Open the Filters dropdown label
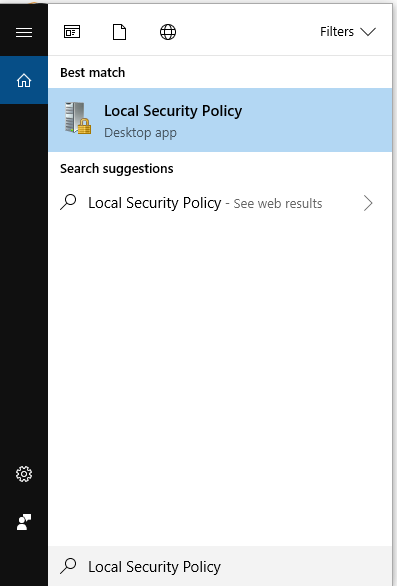The image size is (397, 586). point(337,32)
